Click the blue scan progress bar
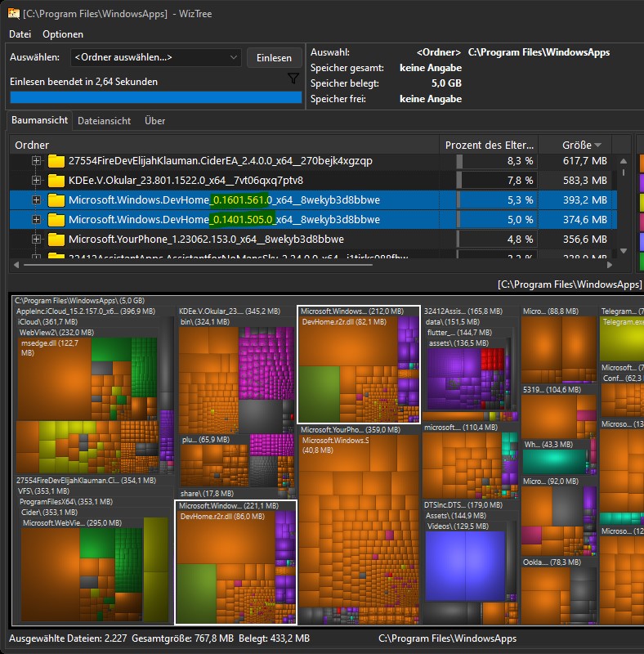 coord(155,97)
